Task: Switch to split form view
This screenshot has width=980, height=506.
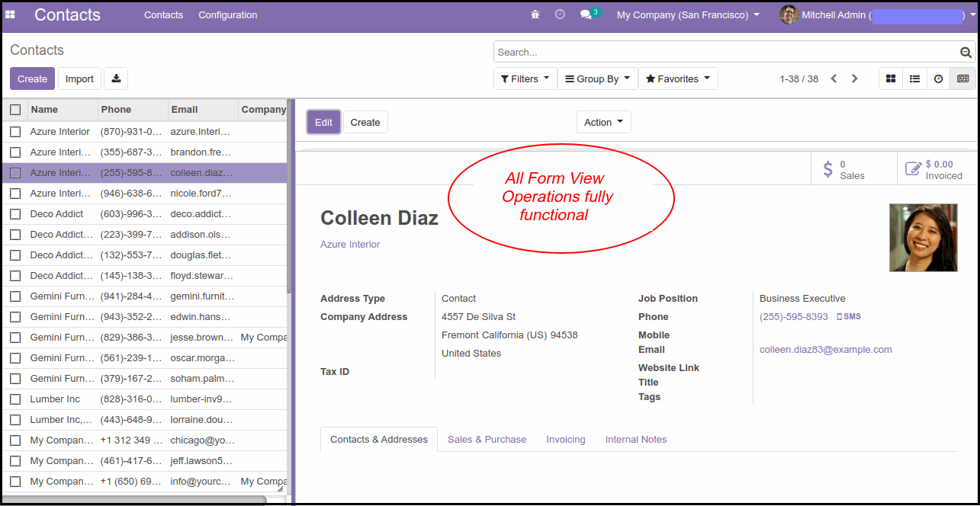Action: tap(962, 78)
